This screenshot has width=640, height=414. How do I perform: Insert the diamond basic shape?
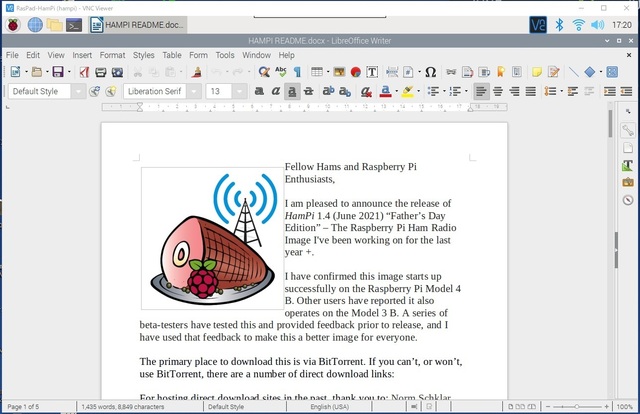pyautogui.click(x=589, y=72)
